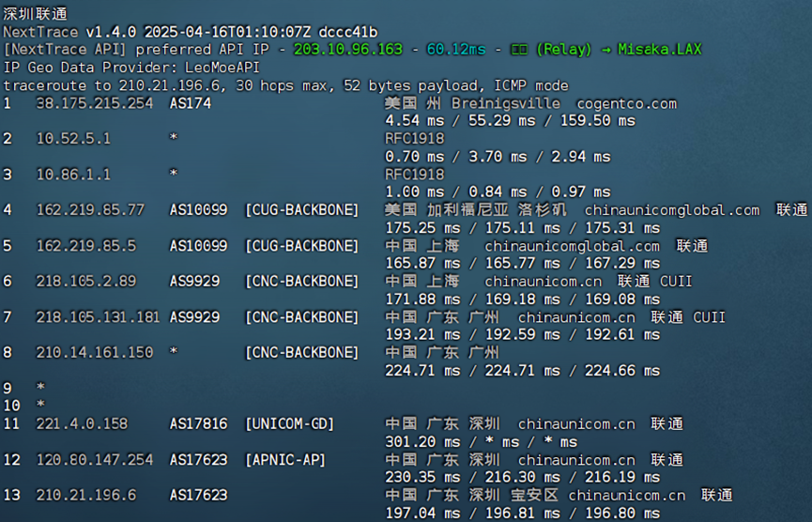The height and width of the screenshot is (522, 812).
Task: Click the AS174 label
Action: pos(190,103)
